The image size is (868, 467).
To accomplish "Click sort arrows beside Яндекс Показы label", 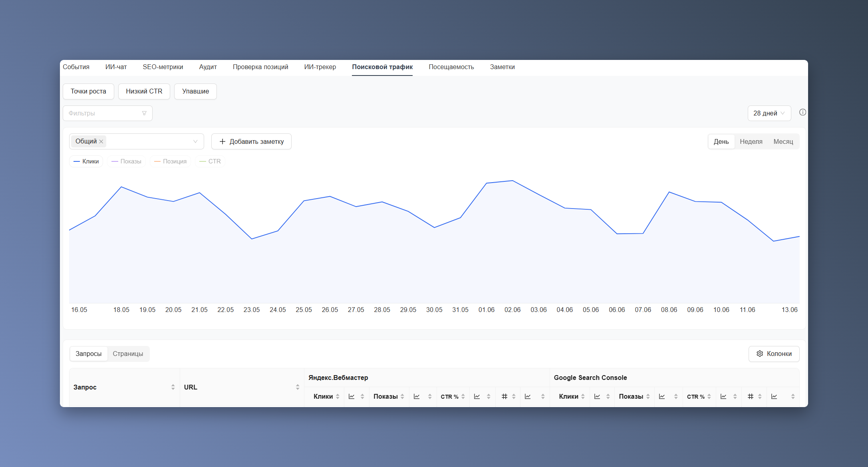I will [x=402, y=396].
